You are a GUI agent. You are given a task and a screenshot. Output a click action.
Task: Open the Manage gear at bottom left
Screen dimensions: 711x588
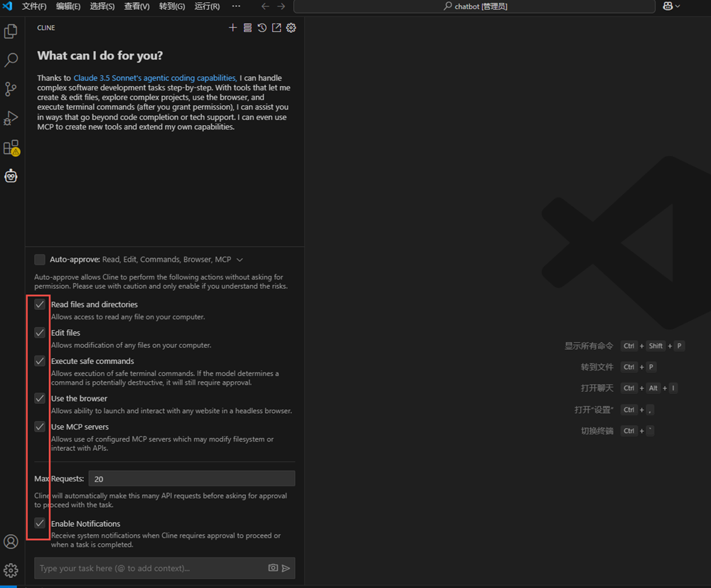[x=11, y=570]
